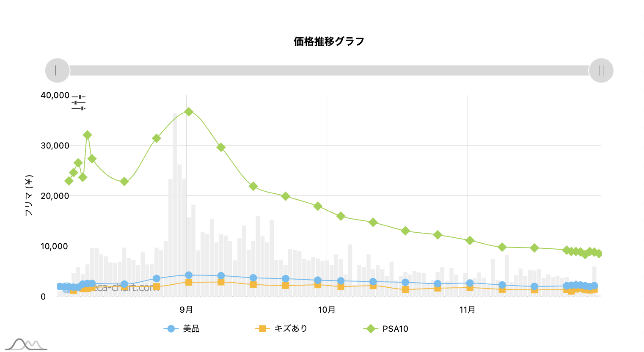Click the orange square legend marker for キズあり

[262, 329]
